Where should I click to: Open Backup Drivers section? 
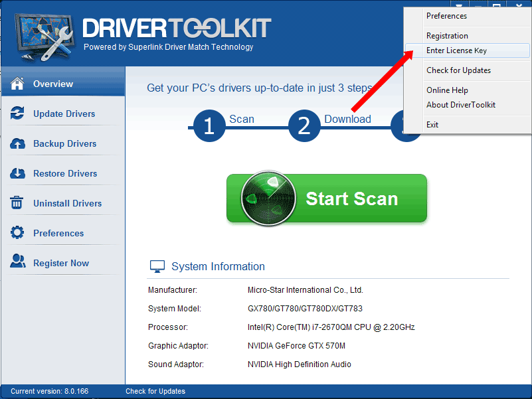(63, 143)
